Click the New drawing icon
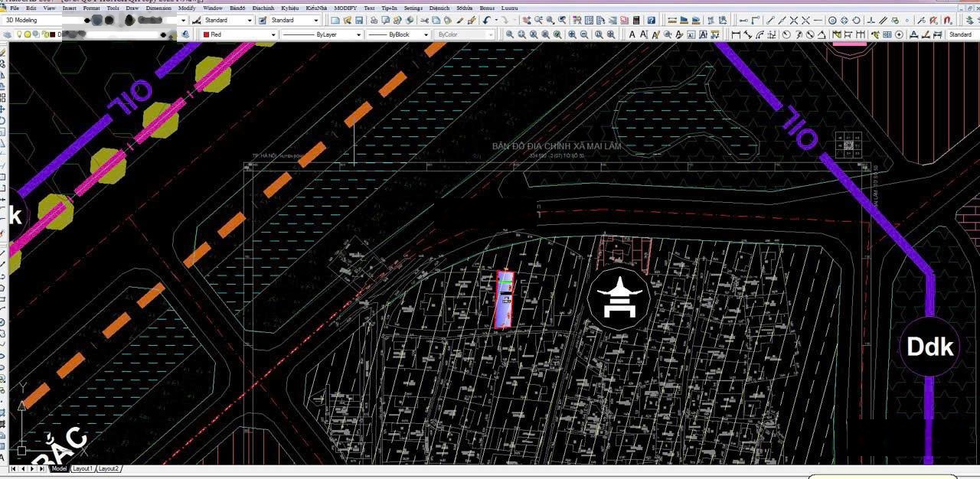This screenshot has height=479, width=980. click(335, 20)
